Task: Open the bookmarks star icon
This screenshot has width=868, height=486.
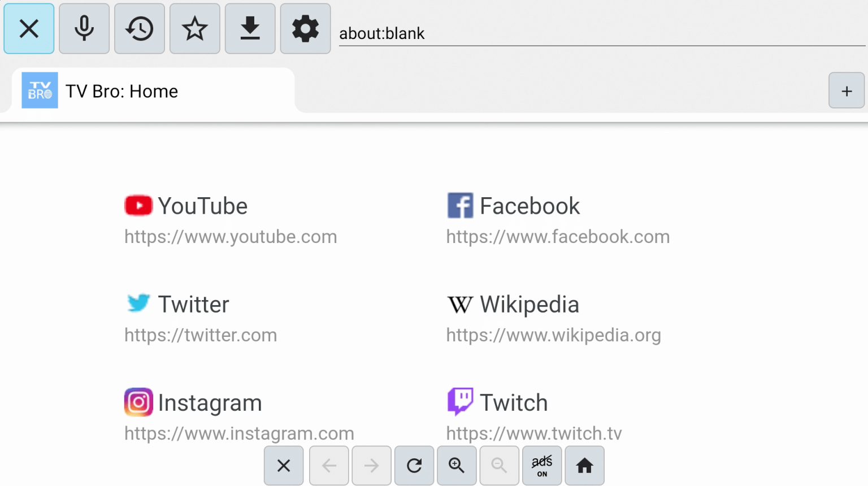Action: 194,29
